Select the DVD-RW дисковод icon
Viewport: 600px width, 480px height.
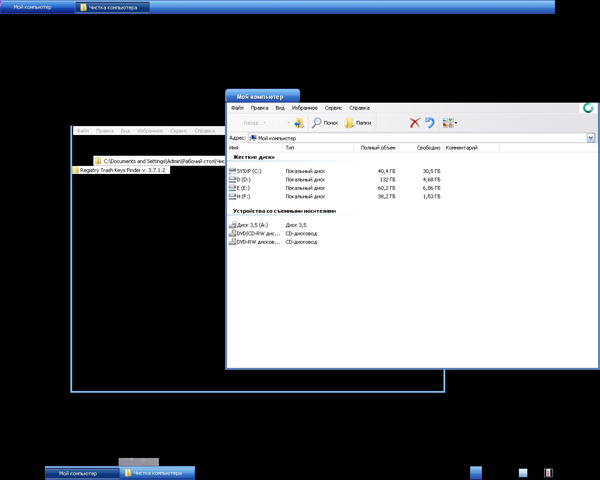pos(232,242)
